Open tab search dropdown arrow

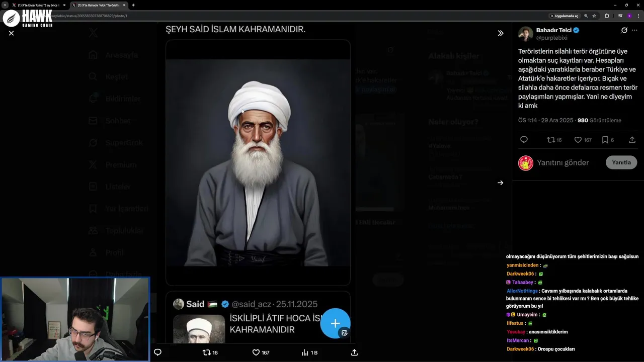(5, 5)
